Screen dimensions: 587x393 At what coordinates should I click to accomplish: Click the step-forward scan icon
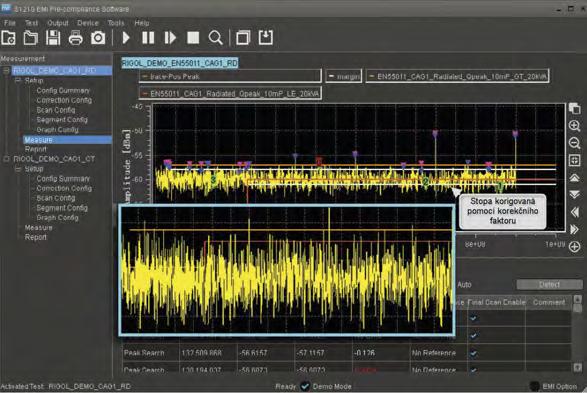(x=170, y=38)
